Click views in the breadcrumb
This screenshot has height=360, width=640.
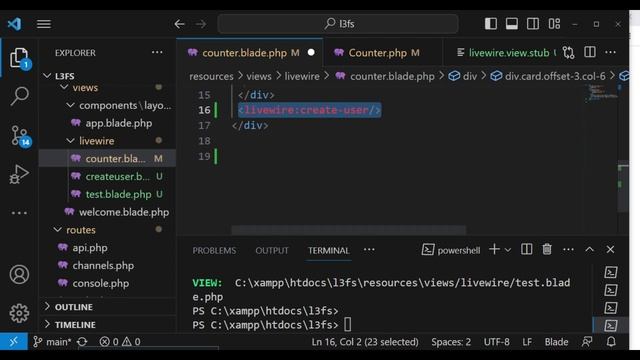click(259, 76)
